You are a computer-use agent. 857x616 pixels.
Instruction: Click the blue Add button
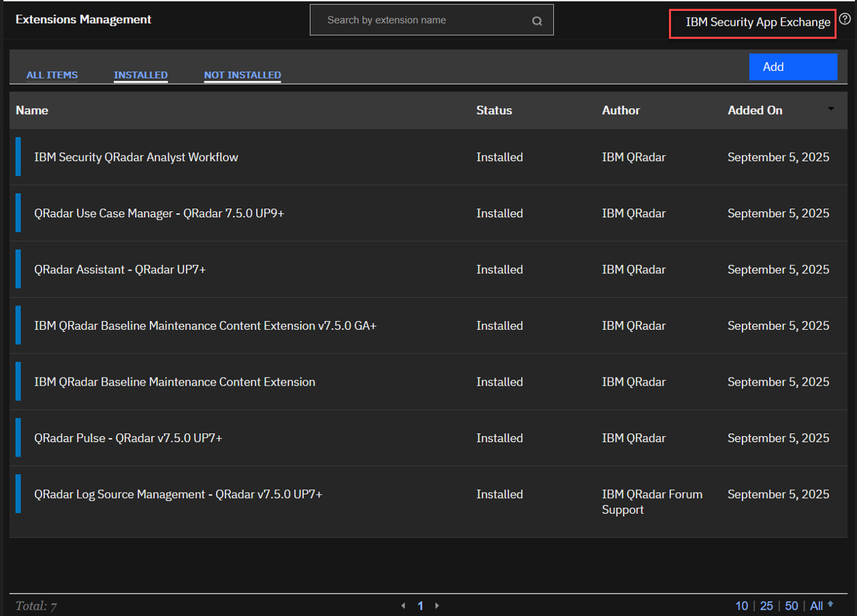click(x=792, y=67)
